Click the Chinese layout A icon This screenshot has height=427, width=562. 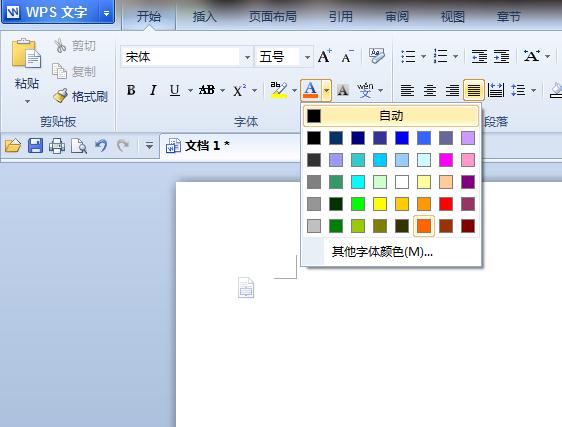click(532, 56)
